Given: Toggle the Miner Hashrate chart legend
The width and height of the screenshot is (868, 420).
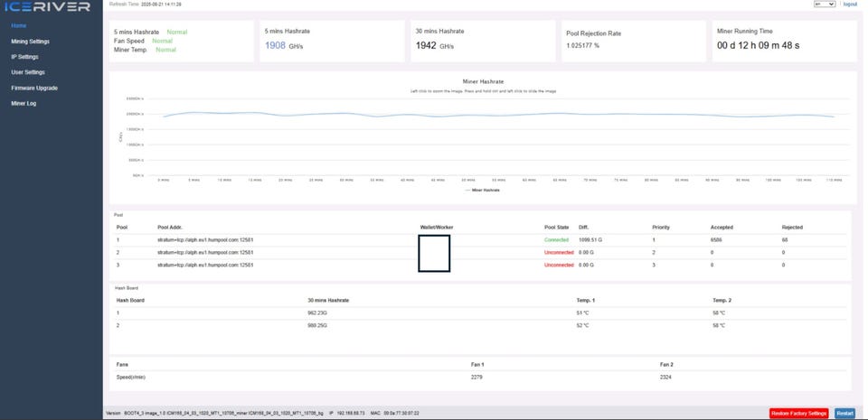Looking at the screenshot, I should [483, 190].
